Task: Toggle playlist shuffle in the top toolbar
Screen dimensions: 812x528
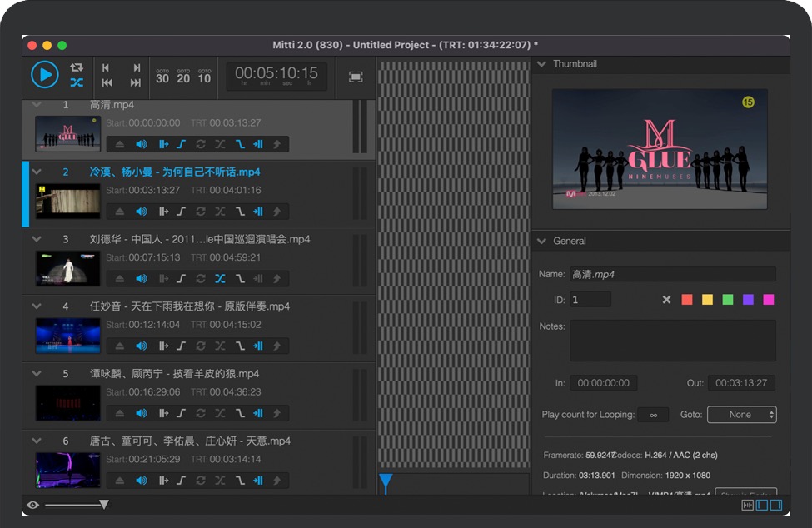Action: (77, 82)
